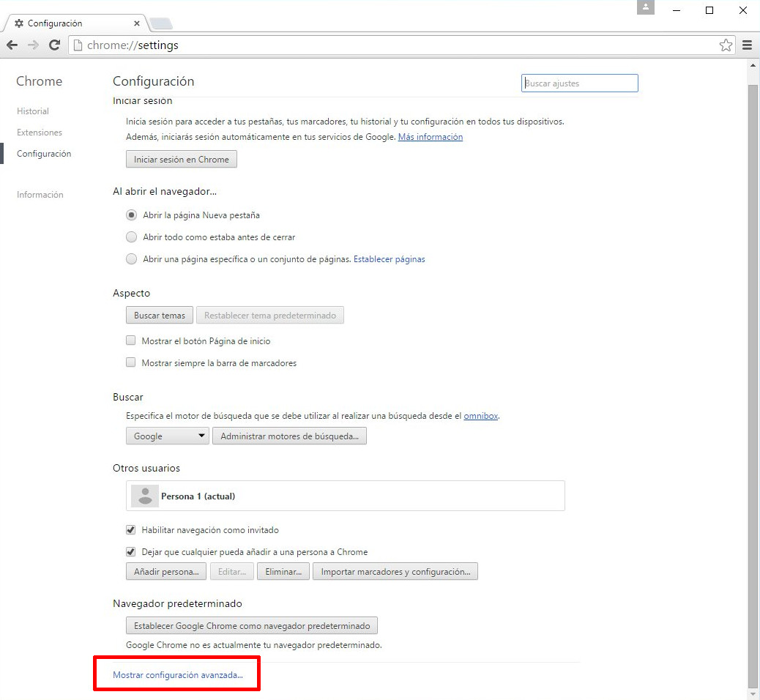
Task: Click the Buscar temas button
Action: tap(160, 315)
